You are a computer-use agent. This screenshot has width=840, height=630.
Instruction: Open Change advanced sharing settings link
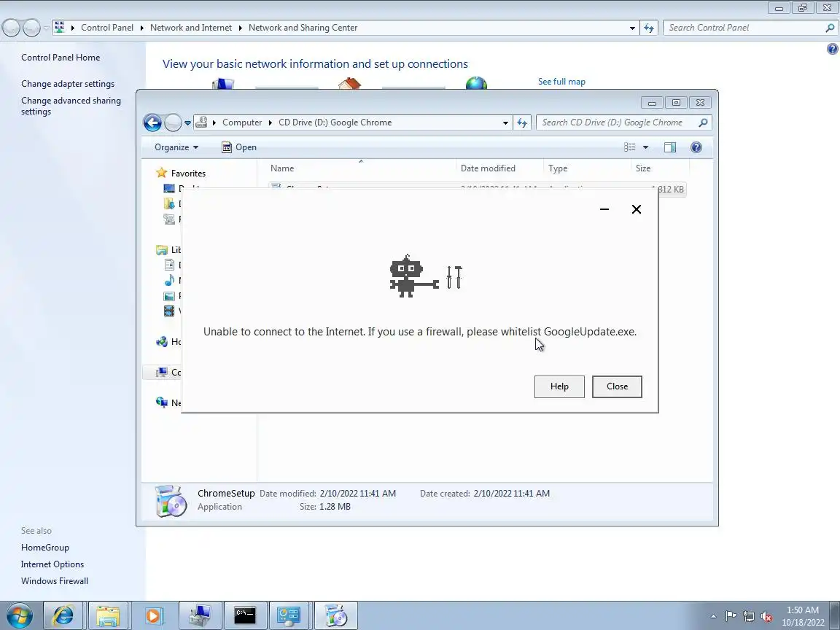tap(71, 106)
